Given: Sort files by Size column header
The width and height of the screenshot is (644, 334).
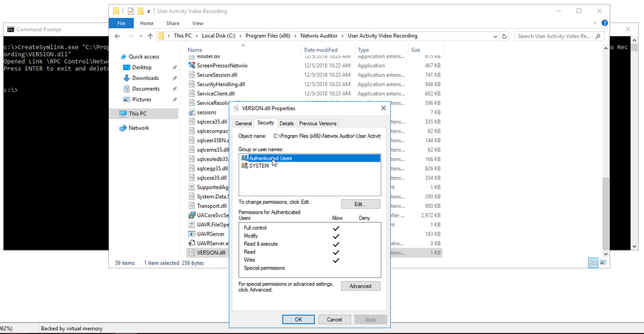Looking at the screenshot, I should click(415, 50).
